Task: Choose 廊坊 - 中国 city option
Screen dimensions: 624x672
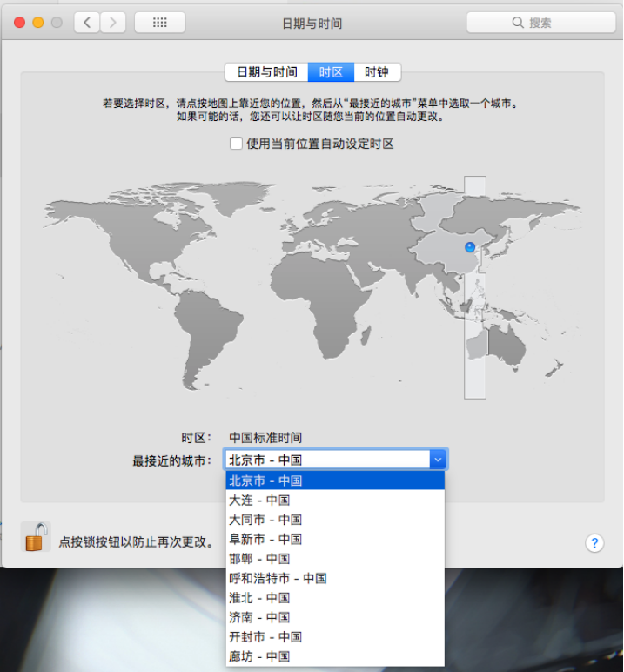Action: [x=335, y=656]
